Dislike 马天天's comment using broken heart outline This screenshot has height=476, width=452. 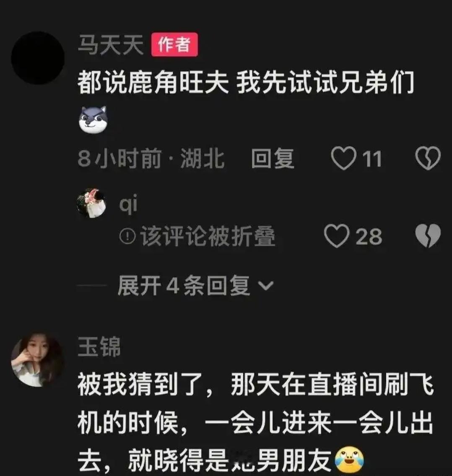428,158
